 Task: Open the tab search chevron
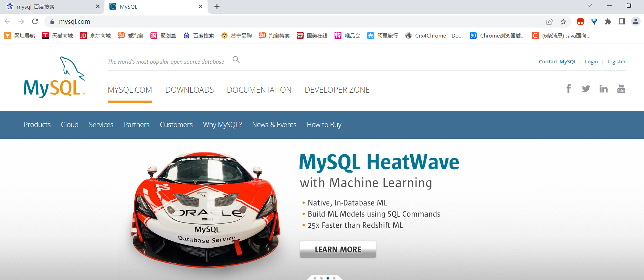point(590,6)
